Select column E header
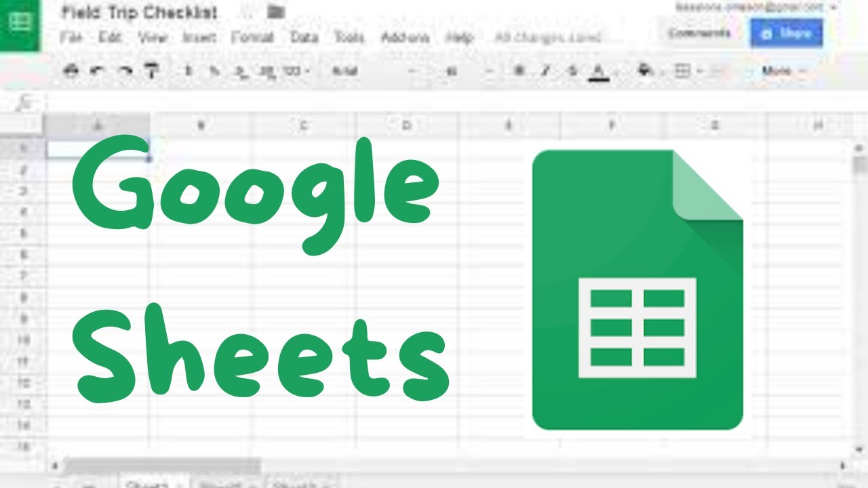The image size is (868, 488). click(510, 125)
